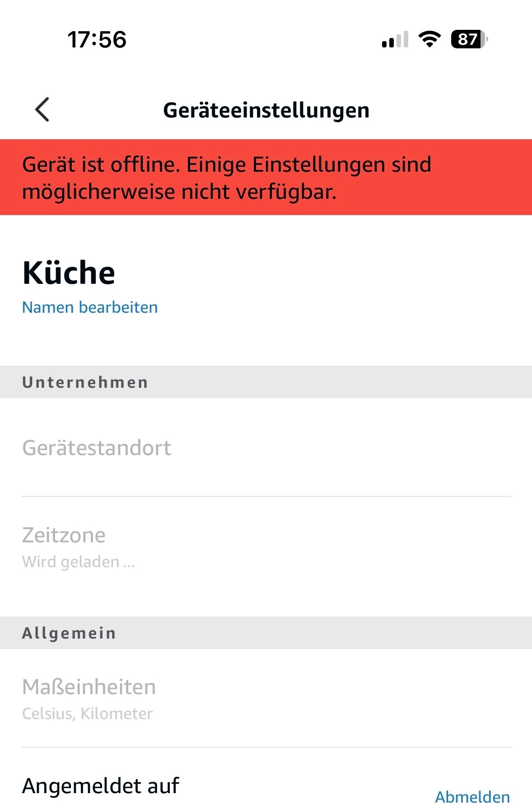
Task: Open the Gerätestandort setting
Action: pyautogui.click(x=266, y=448)
